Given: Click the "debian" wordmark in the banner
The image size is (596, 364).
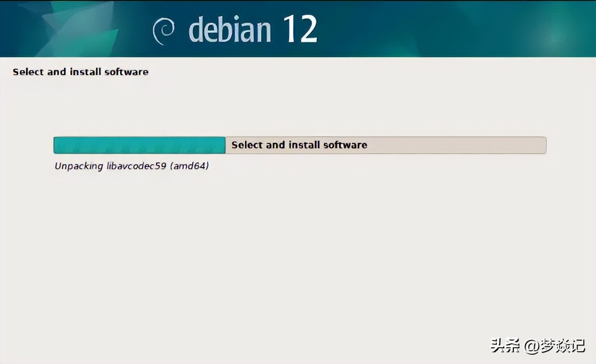Looking at the screenshot, I should (230, 30).
